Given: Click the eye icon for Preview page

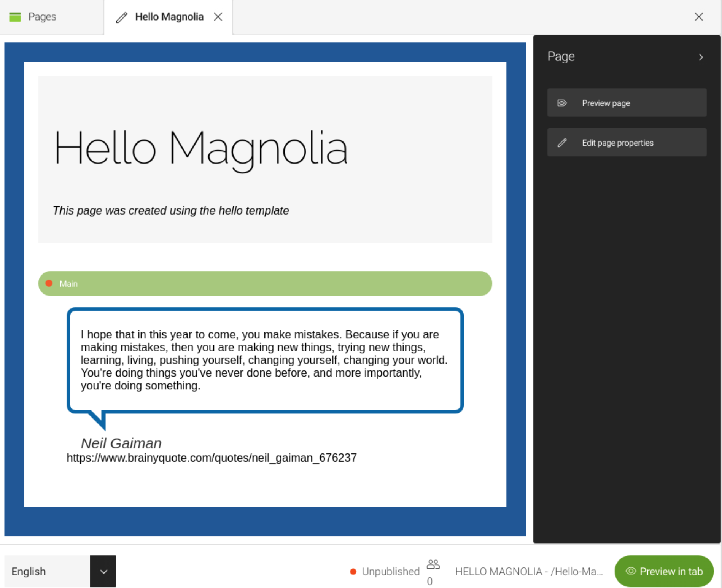Looking at the screenshot, I should (562, 103).
